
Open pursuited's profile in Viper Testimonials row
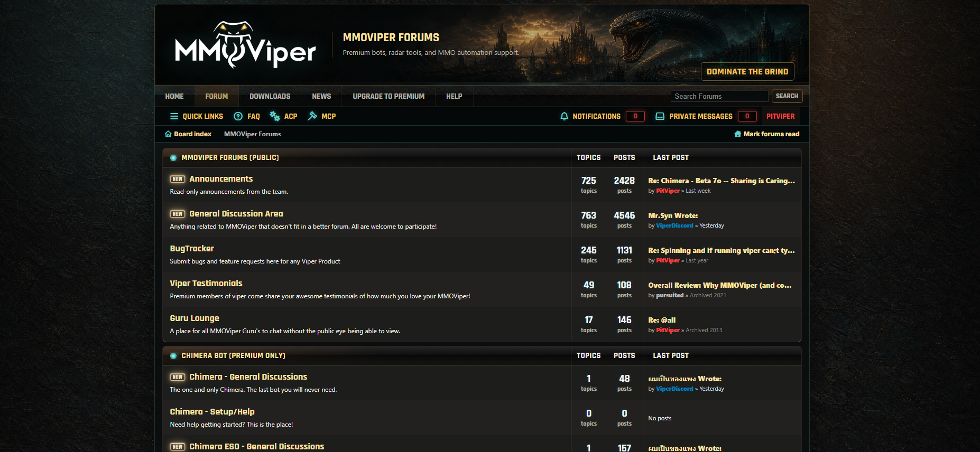pyautogui.click(x=670, y=296)
